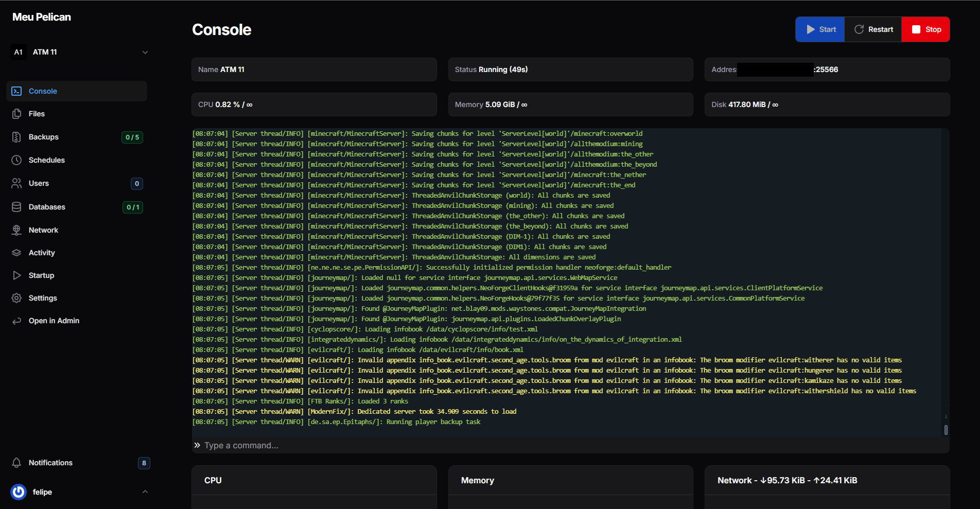The width and height of the screenshot is (980, 509).
Task: Click the Notifications 8 count badge
Action: tap(144, 463)
